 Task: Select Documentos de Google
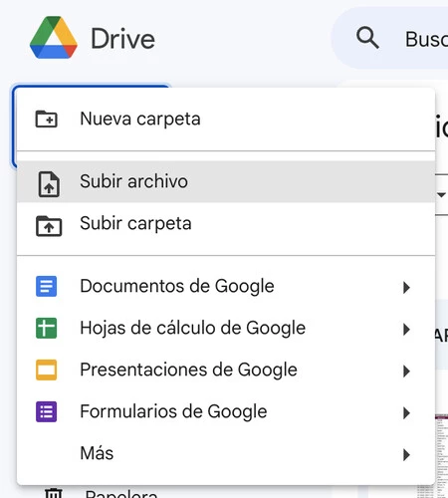[x=226, y=286]
